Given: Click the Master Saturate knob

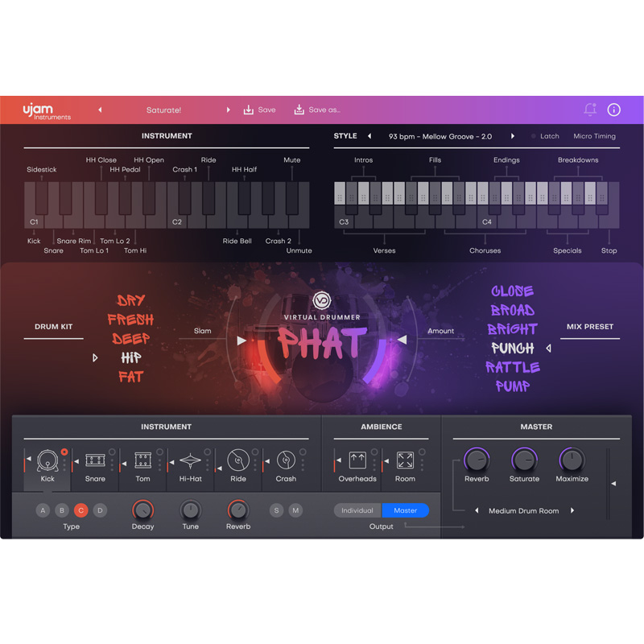Looking at the screenshot, I should click(525, 460).
